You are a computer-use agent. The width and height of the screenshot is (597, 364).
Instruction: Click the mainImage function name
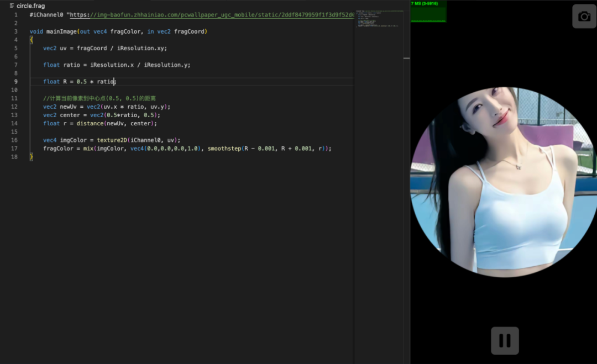tap(60, 31)
